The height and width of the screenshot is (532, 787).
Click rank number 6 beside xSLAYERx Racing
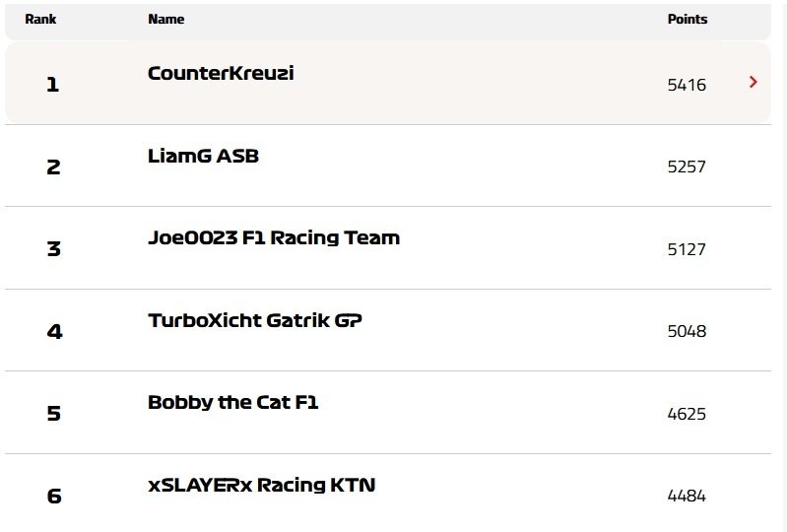[54, 496]
